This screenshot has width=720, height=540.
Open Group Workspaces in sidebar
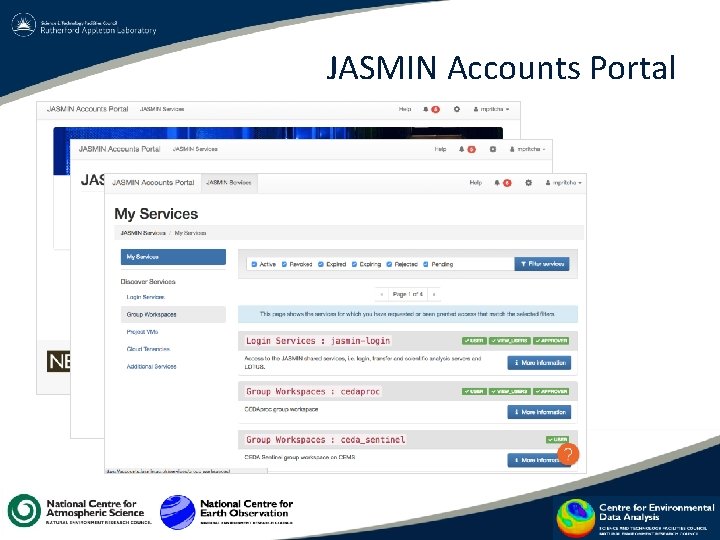coord(173,315)
